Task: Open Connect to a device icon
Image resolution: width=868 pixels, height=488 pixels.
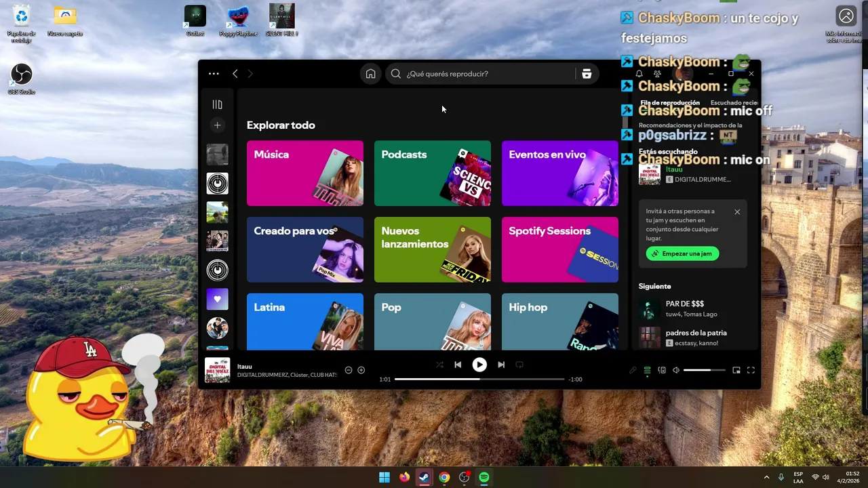Action: (x=662, y=370)
